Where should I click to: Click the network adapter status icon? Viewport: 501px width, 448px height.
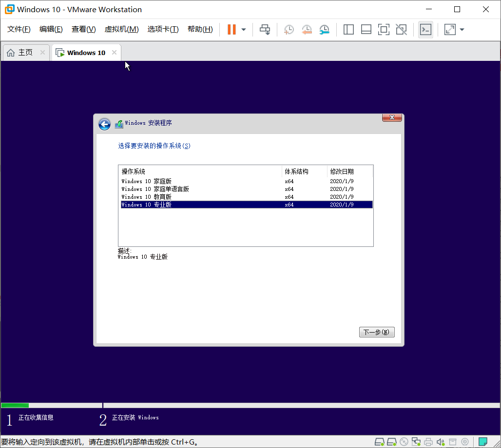tap(416, 442)
